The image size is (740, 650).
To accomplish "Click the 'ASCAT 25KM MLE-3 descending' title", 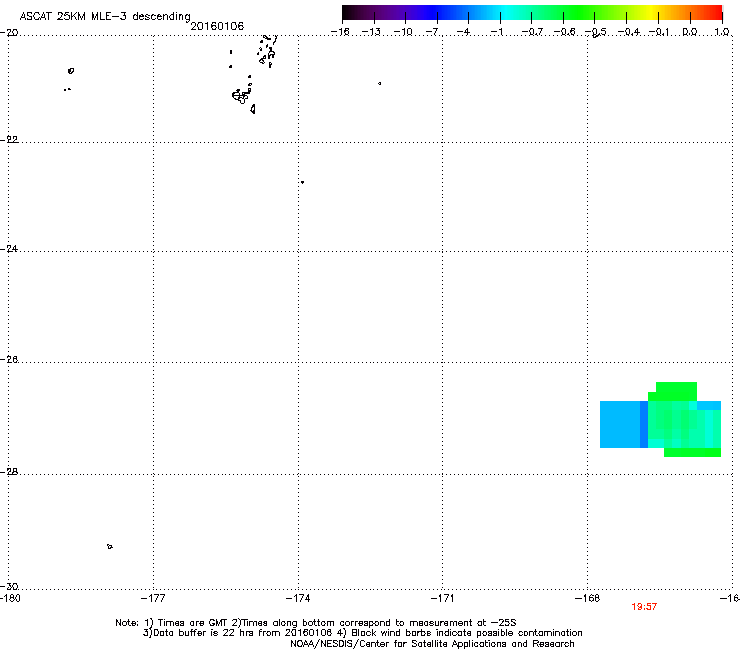I will tap(105, 16).
